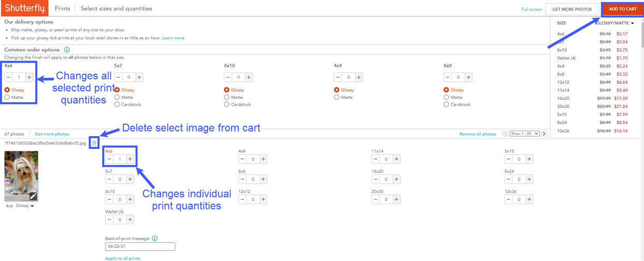
Task: Go to next page of photos arrow
Action: 544,134
